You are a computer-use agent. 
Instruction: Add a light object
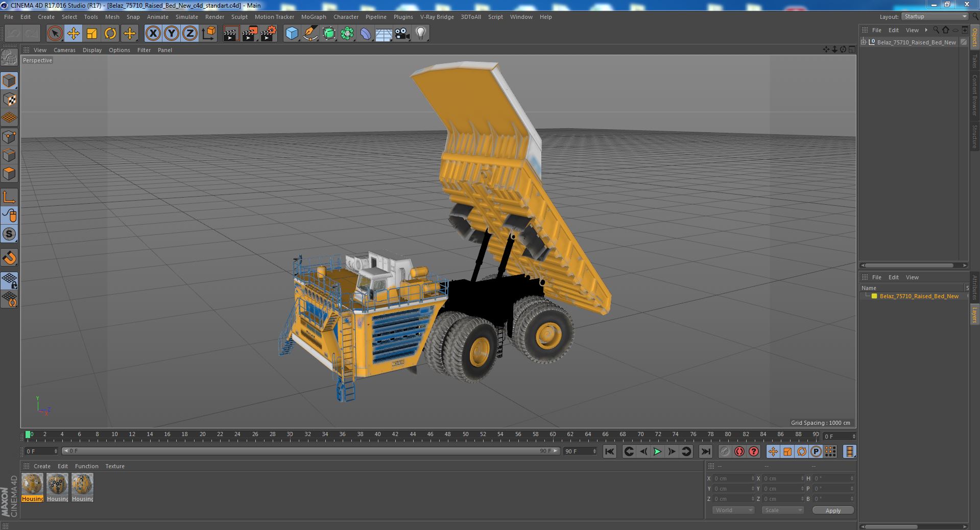tap(420, 34)
